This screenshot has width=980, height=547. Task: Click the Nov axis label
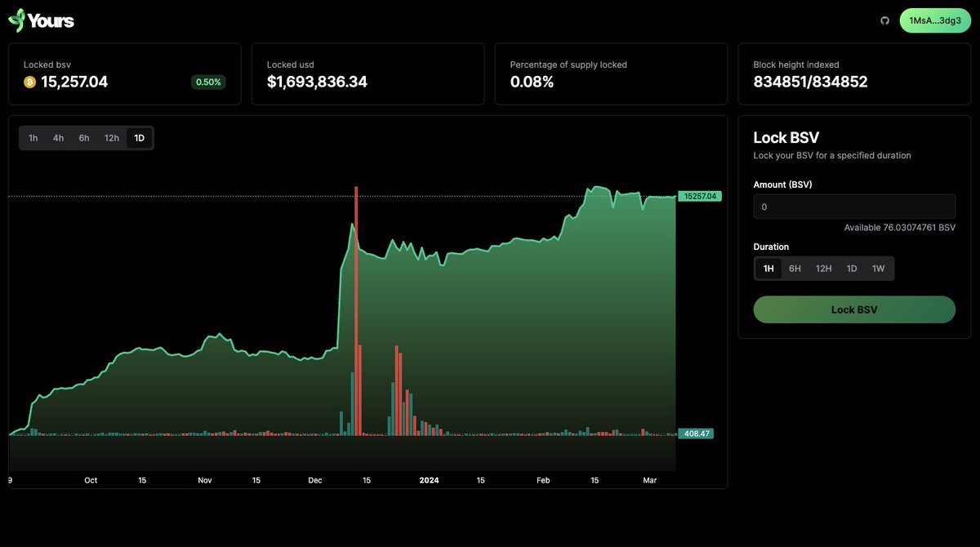pos(205,480)
